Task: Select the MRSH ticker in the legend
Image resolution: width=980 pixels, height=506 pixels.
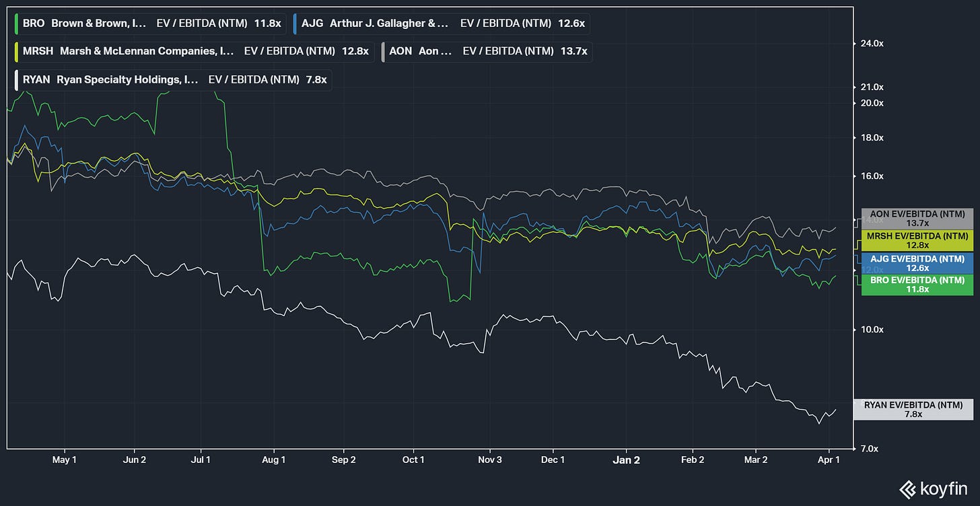Action: click(36, 51)
